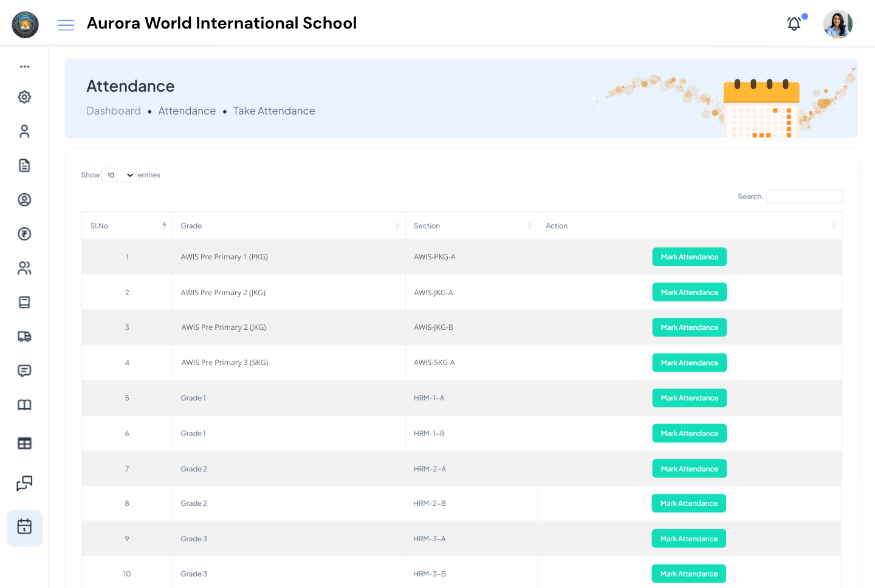Click the Aurora school logo
Image resolution: width=875 pixels, height=588 pixels.
point(25,25)
